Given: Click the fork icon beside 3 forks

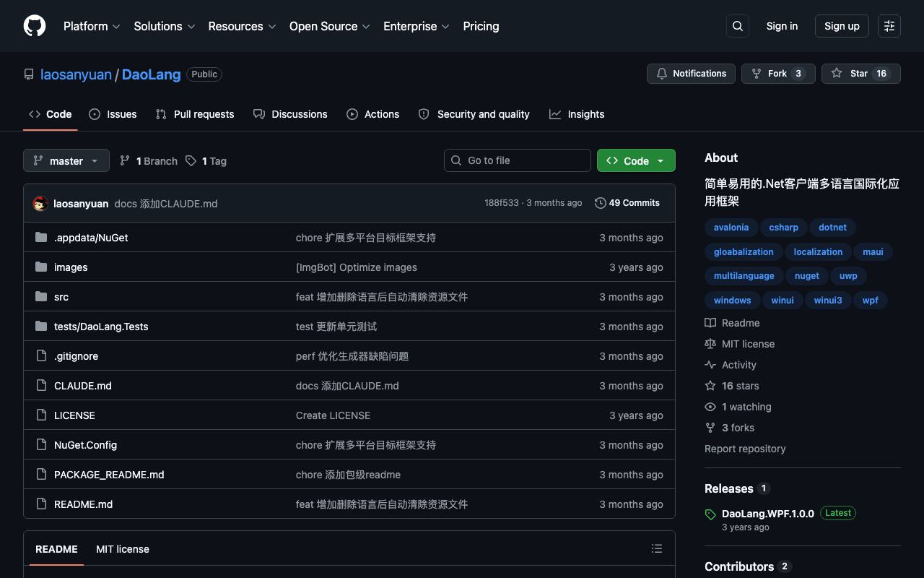Looking at the screenshot, I should (710, 428).
